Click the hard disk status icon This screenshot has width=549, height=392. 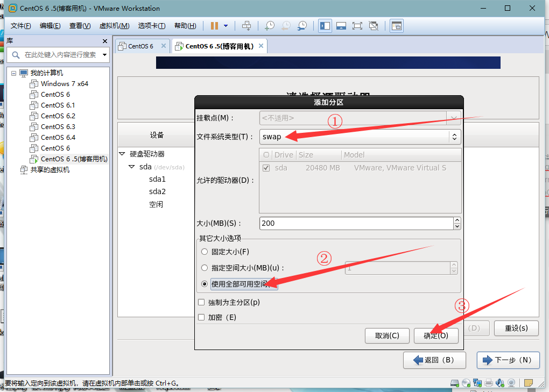(x=455, y=383)
